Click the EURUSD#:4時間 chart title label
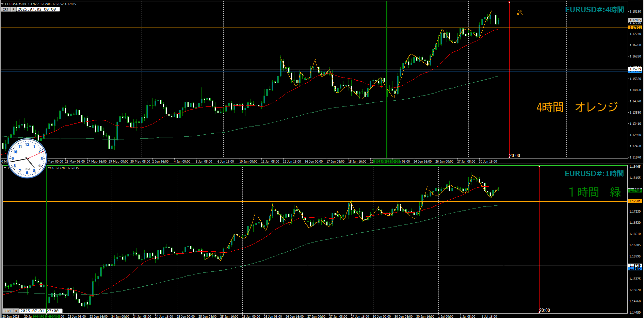Image resolution: width=644 pixels, height=318 pixels. [595, 10]
